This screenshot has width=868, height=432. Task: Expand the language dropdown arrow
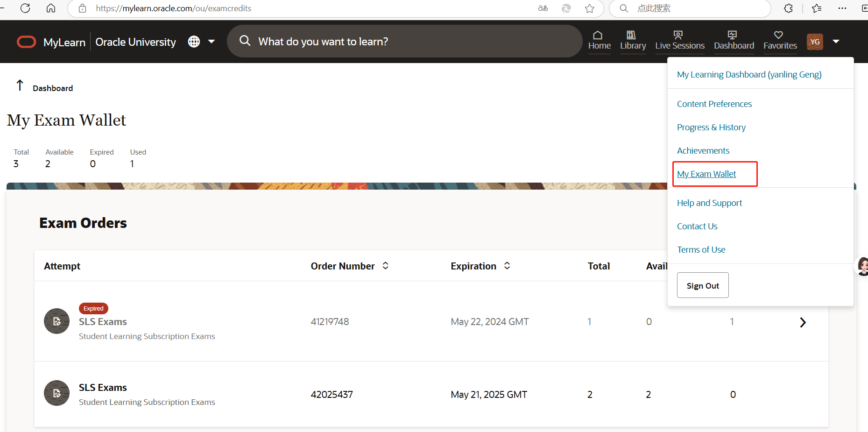tap(212, 42)
